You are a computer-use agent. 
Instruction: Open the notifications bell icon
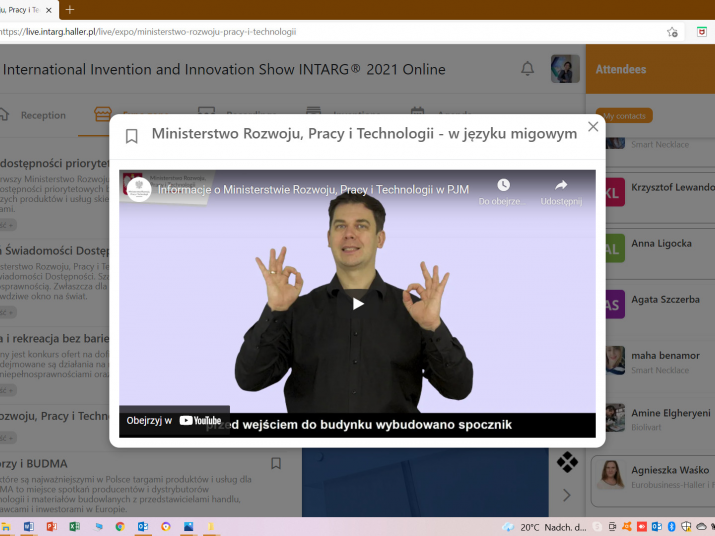[x=527, y=69]
